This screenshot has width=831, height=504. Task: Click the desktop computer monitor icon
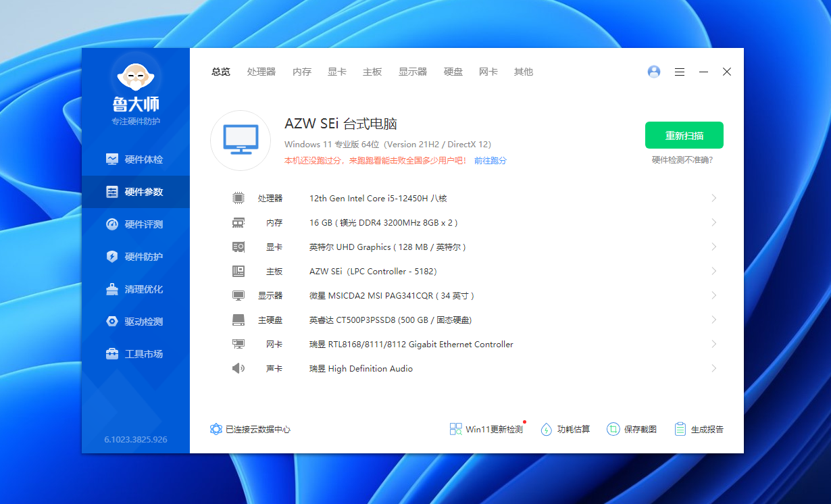point(241,140)
